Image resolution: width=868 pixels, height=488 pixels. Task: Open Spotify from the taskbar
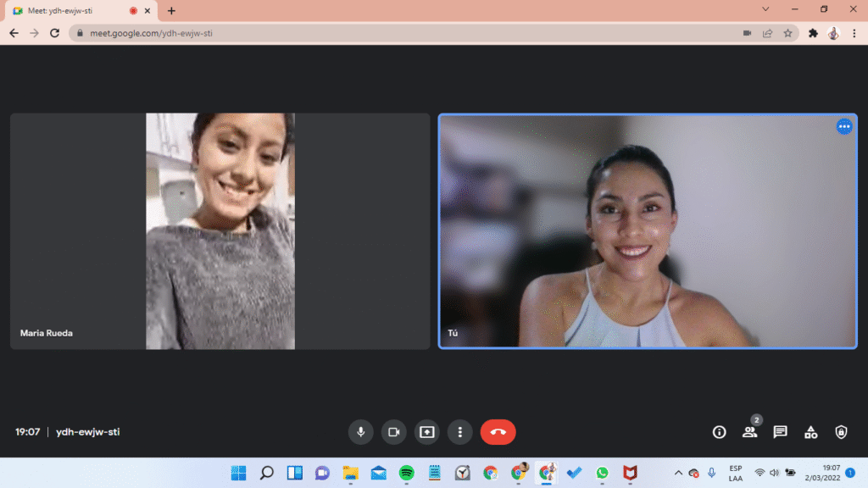[x=406, y=473]
